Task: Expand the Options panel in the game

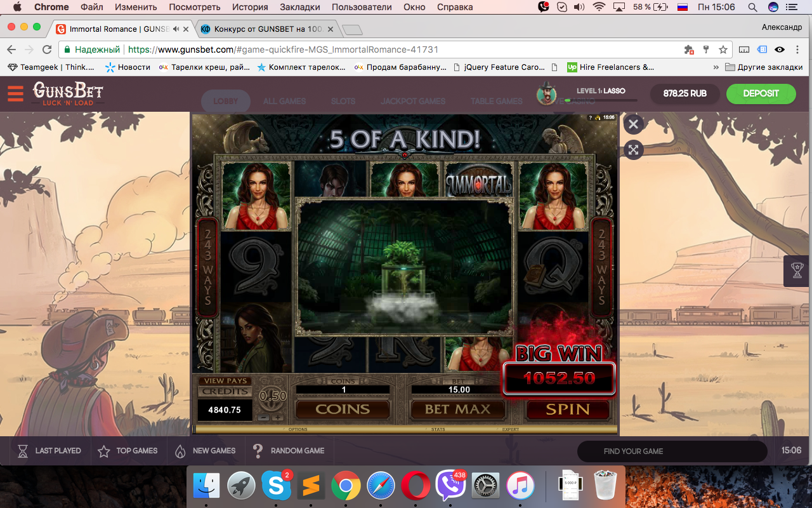Action: (x=298, y=429)
